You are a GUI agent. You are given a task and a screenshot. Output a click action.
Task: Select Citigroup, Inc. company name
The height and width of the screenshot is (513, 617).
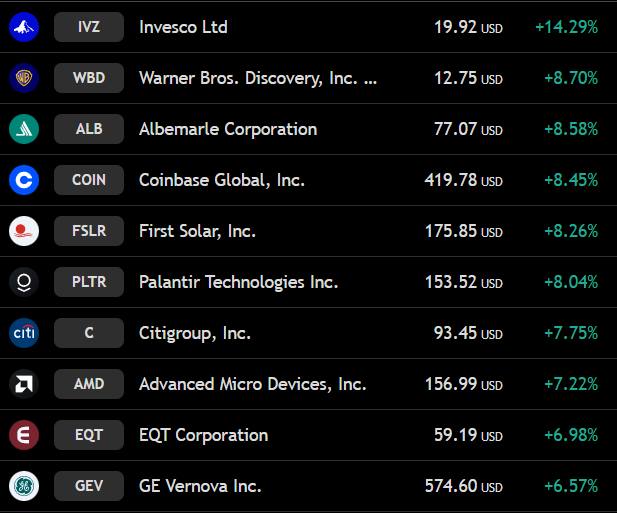tap(195, 334)
